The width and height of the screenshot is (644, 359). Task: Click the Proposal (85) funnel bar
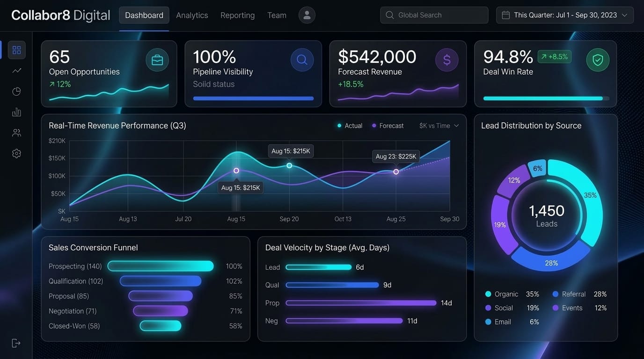[161, 296]
